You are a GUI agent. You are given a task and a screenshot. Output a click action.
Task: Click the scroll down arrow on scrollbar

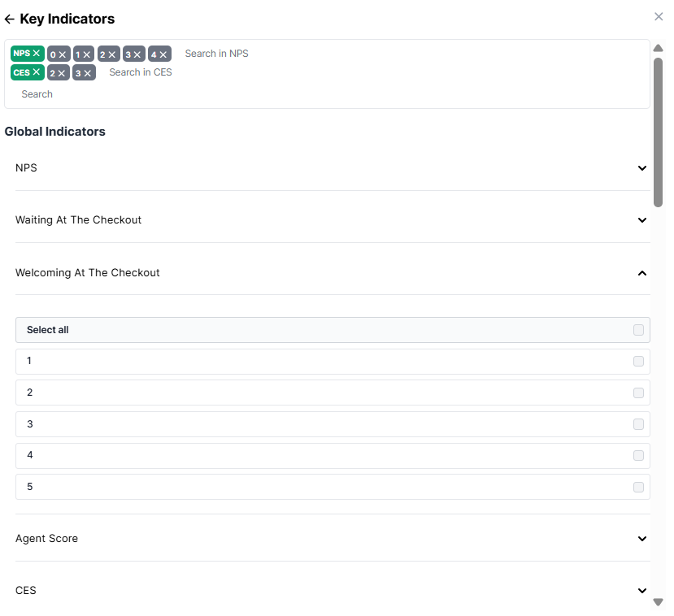(x=659, y=602)
